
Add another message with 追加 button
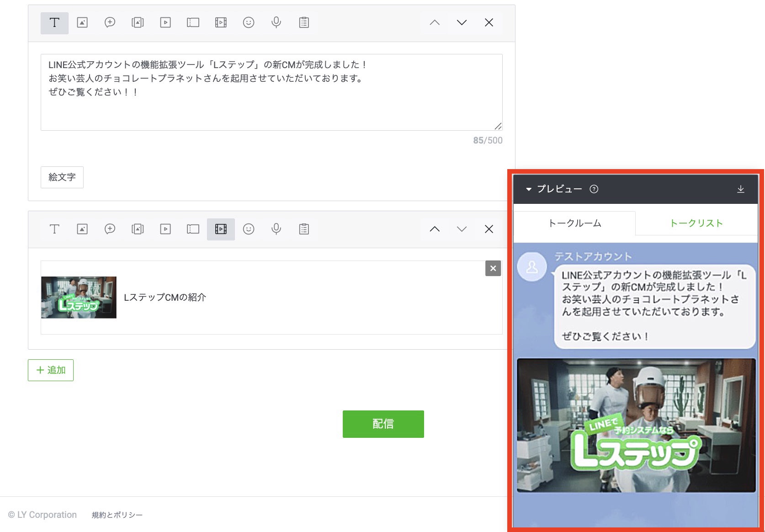(x=50, y=370)
